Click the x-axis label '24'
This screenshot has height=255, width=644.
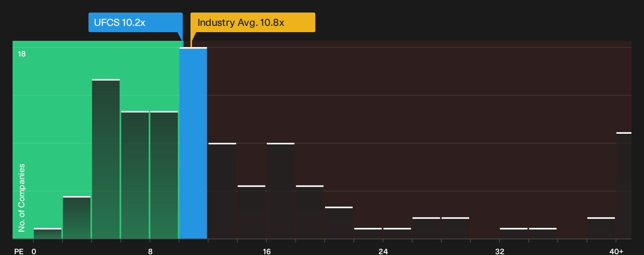click(383, 251)
